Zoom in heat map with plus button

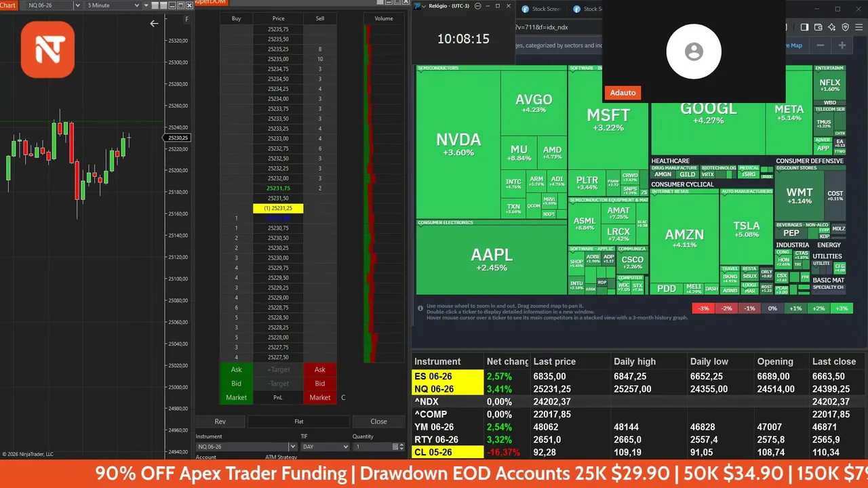(842, 45)
